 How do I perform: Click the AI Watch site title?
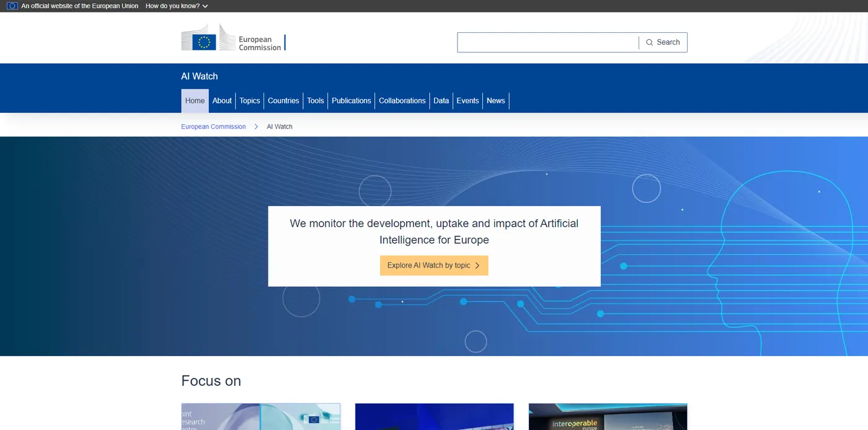tap(199, 76)
